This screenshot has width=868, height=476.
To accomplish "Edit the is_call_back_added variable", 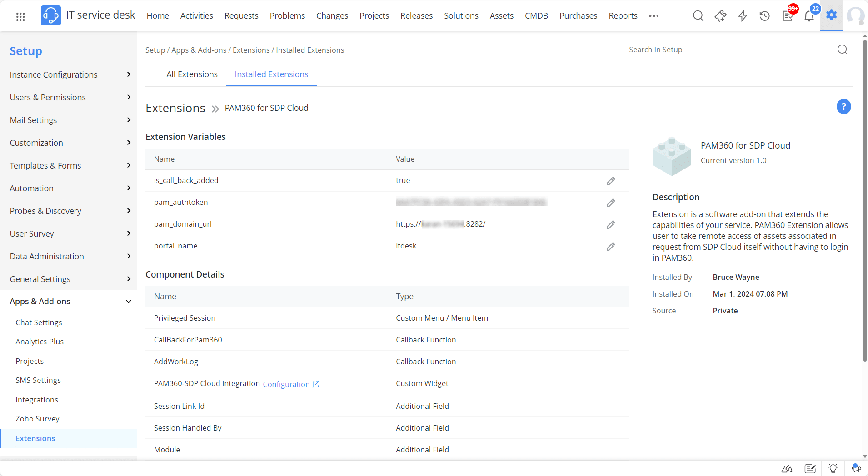I will click(x=611, y=181).
